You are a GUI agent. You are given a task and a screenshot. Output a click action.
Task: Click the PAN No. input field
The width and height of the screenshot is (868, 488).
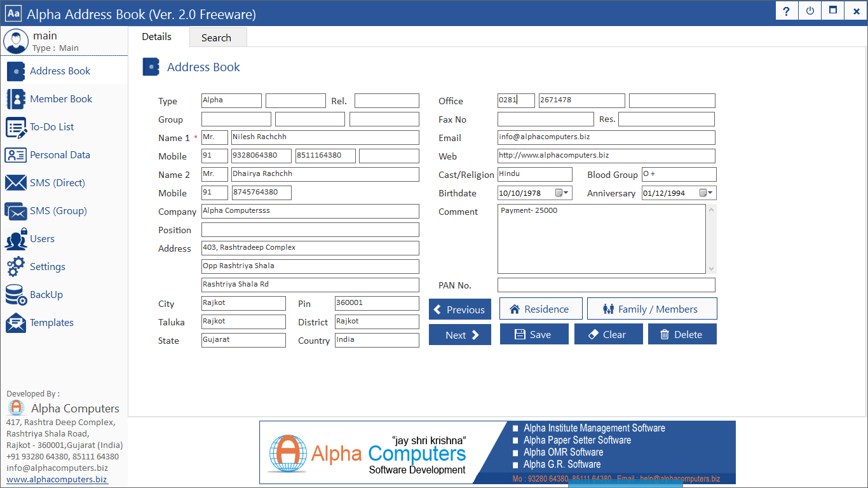[x=606, y=285]
